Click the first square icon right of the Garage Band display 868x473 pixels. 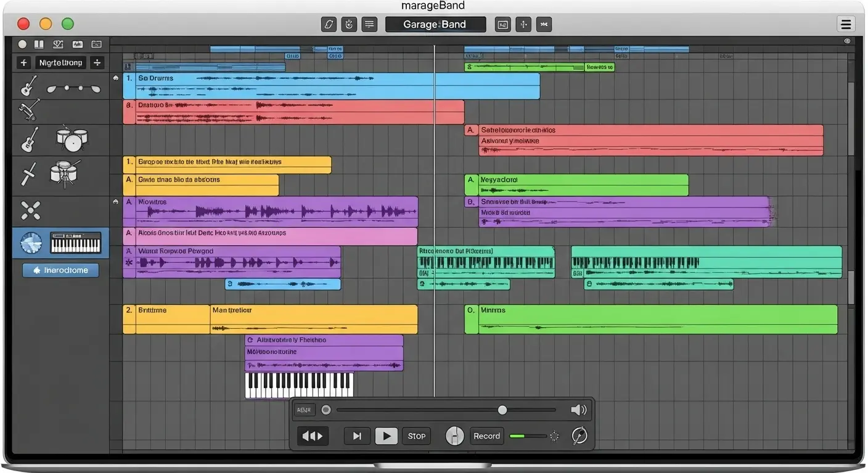click(503, 25)
